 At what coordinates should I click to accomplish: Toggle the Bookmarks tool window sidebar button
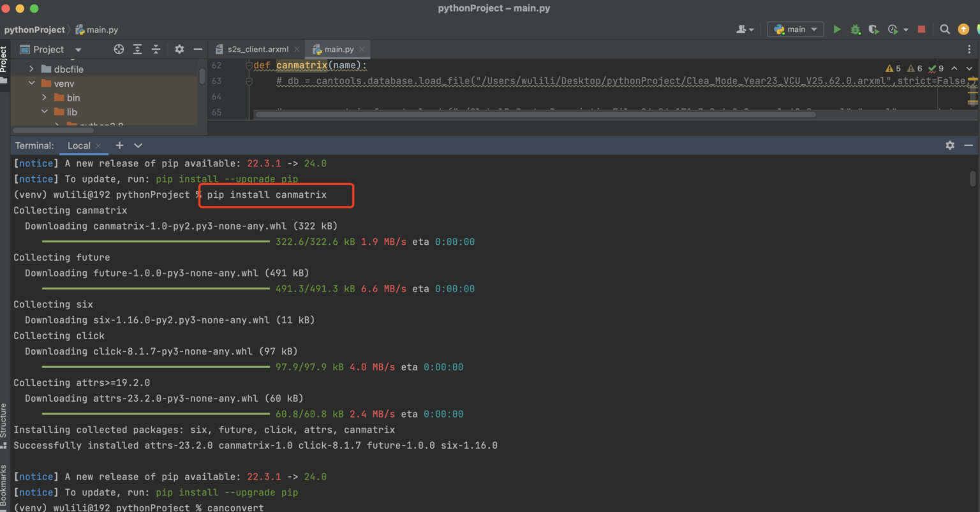pos(4,486)
